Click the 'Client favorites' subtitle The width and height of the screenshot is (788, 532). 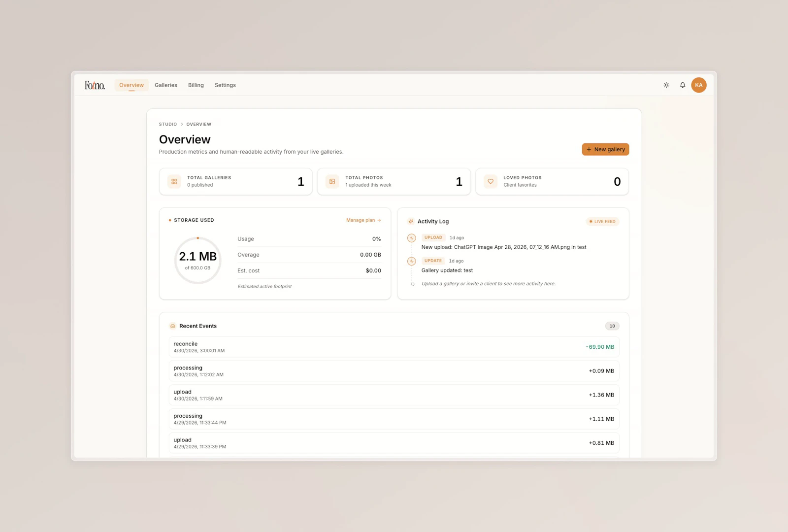pyautogui.click(x=520, y=185)
